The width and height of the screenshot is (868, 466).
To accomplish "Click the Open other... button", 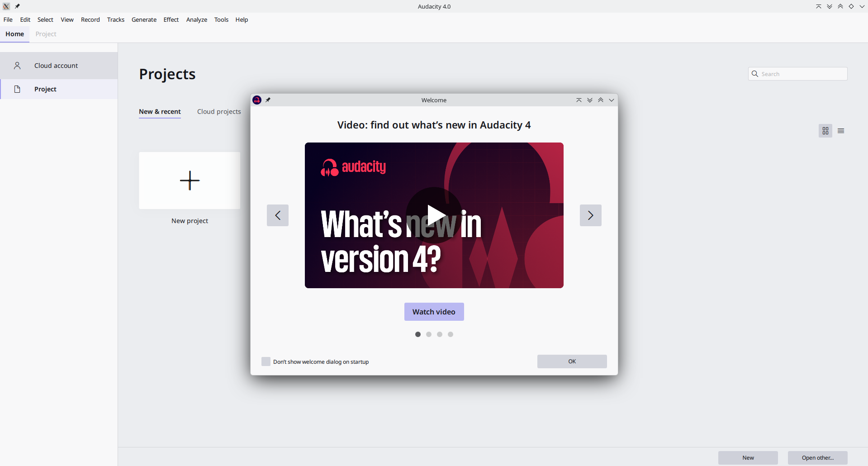I will 818,457.
